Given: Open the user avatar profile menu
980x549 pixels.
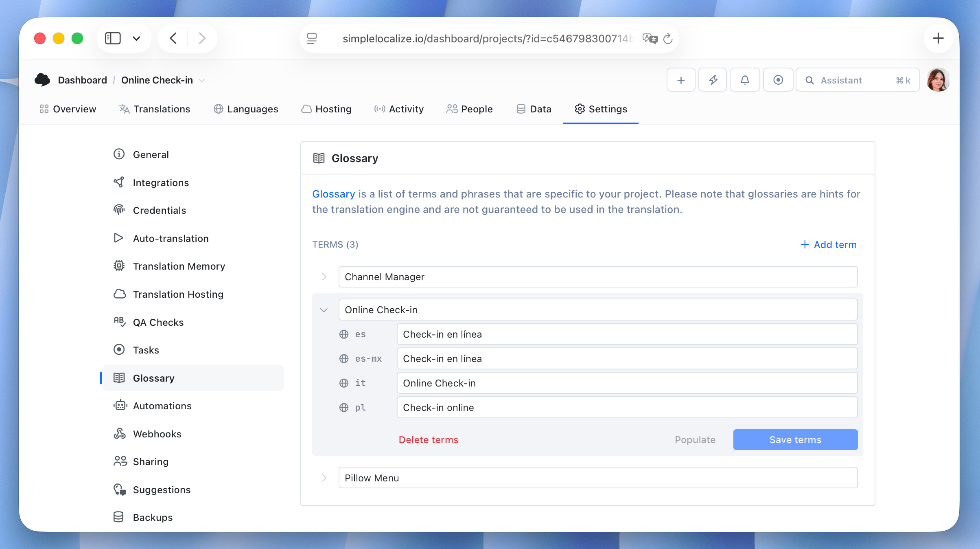Looking at the screenshot, I should click(x=938, y=80).
